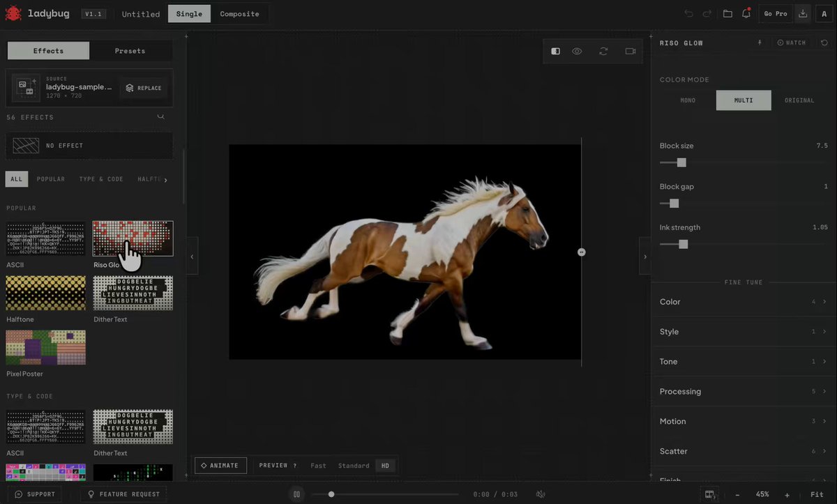Click the download export icon
The image size is (837, 504).
803,13
